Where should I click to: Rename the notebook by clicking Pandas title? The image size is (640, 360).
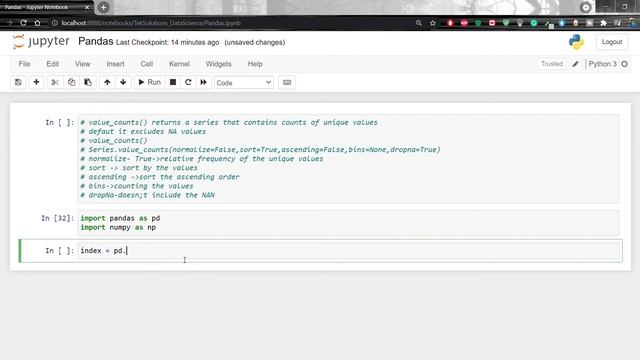96,42
